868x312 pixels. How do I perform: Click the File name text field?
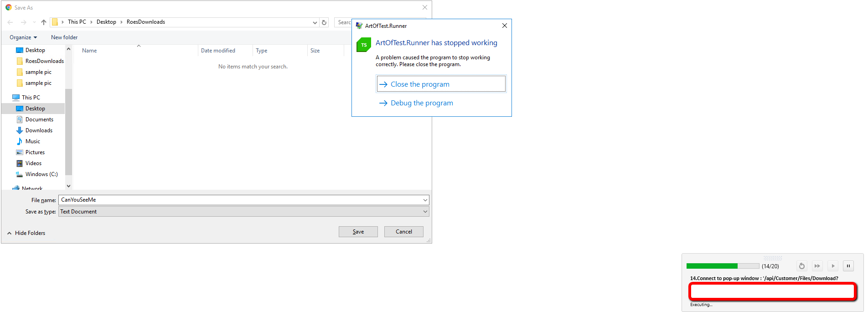click(x=241, y=200)
